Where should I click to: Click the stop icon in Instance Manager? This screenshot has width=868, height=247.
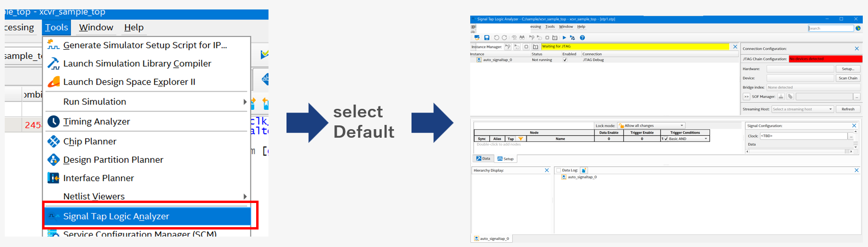click(526, 47)
